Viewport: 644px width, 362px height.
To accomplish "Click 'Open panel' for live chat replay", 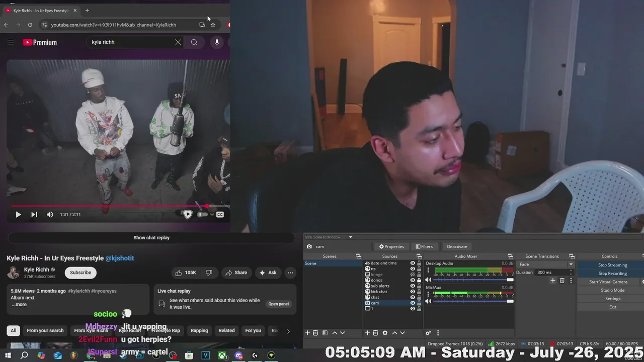I will click(x=278, y=304).
